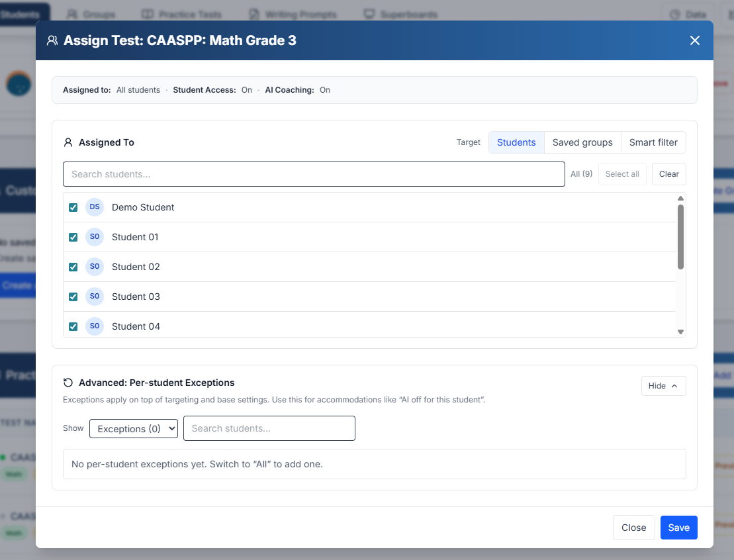This screenshot has width=734, height=560.
Task: Open the Exceptions (0) show dropdown
Action: pyautogui.click(x=134, y=428)
